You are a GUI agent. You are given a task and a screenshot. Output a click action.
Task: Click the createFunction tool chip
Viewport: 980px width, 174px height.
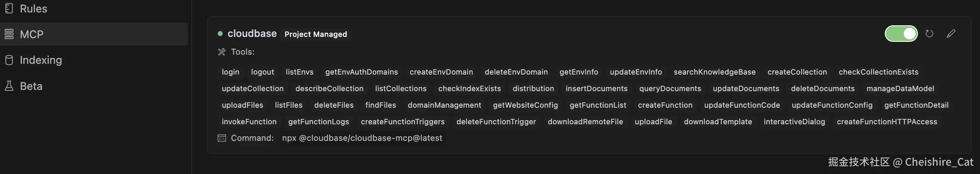[x=665, y=105]
